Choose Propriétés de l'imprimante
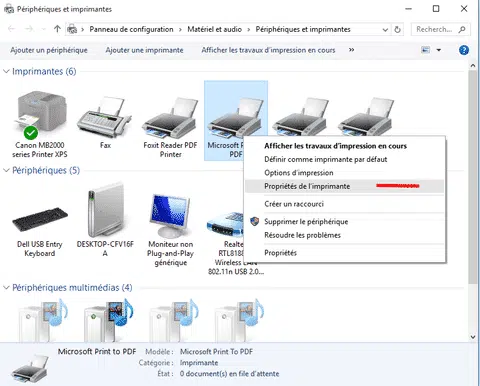The height and width of the screenshot is (386, 480). point(345,186)
